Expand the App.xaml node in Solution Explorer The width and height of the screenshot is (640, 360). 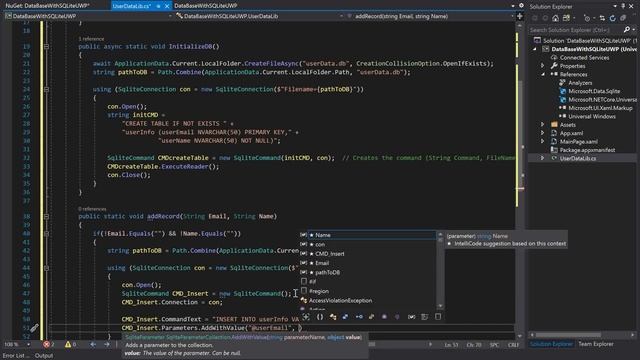click(542, 133)
